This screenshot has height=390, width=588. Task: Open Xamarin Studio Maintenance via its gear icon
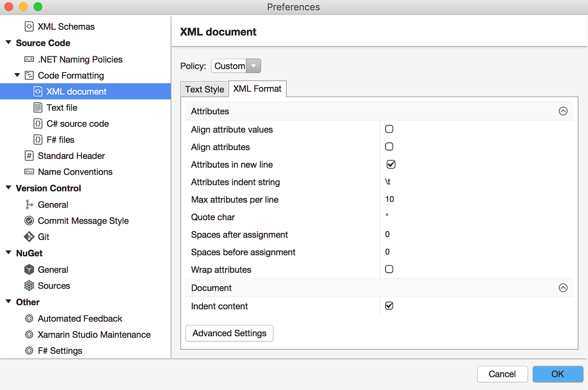pyautogui.click(x=29, y=335)
